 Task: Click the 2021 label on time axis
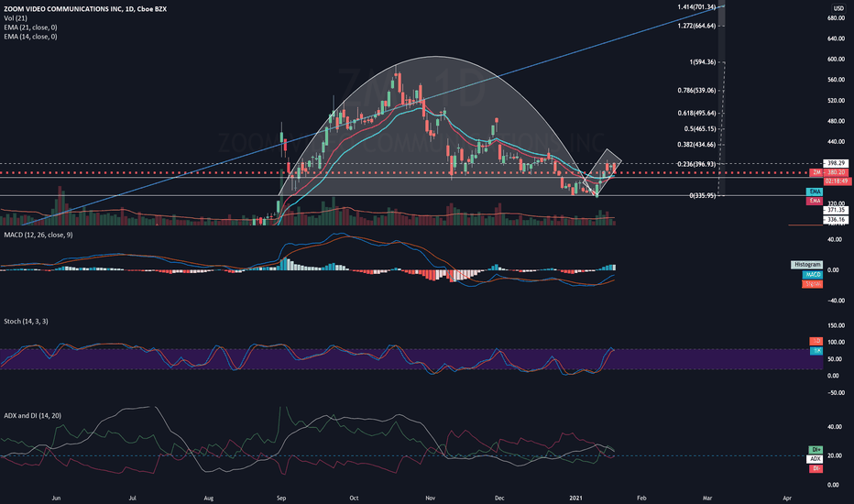575,498
